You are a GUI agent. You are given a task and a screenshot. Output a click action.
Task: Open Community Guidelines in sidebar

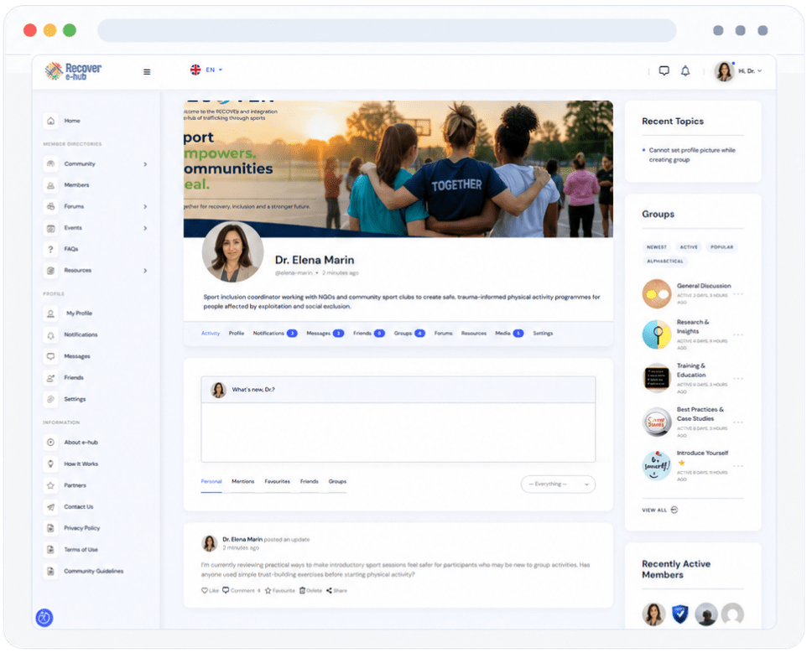[93, 573]
